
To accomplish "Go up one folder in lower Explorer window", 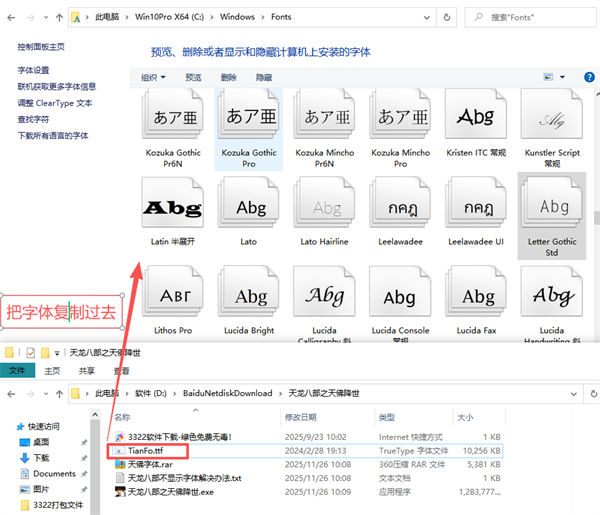I will point(59,394).
